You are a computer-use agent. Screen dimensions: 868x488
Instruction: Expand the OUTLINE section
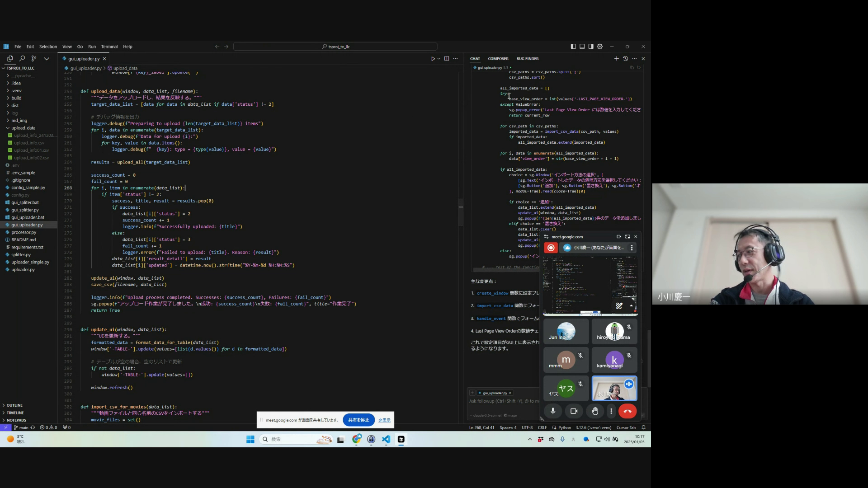[x=14, y=405]
